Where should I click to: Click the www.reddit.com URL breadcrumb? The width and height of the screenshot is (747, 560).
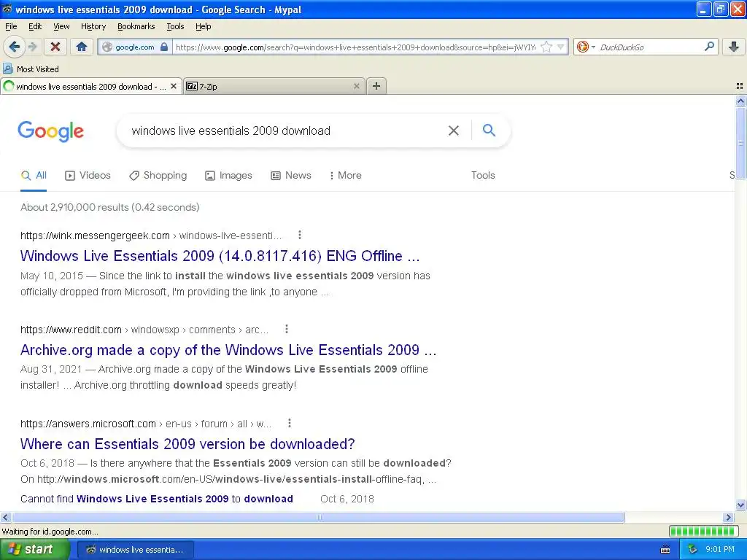tap(145, 330)
